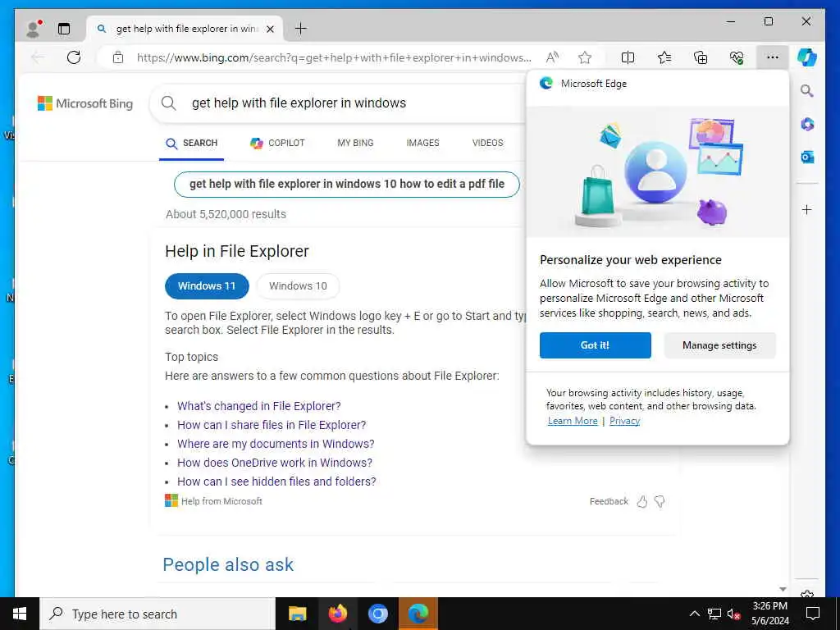Viewport: 840px width, 630px height.
Task: Give thumbs down feedback
Action: coord(660,501)
